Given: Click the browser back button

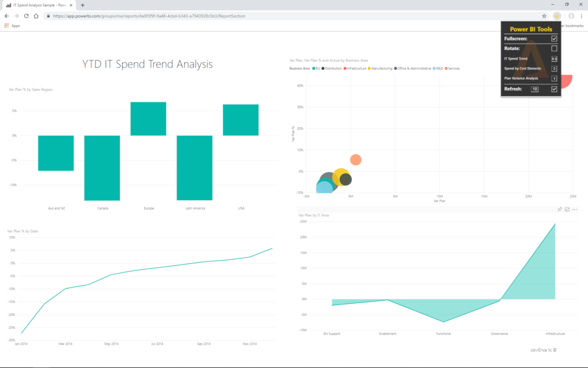Looking at the screenshot, I should point(6,16).
